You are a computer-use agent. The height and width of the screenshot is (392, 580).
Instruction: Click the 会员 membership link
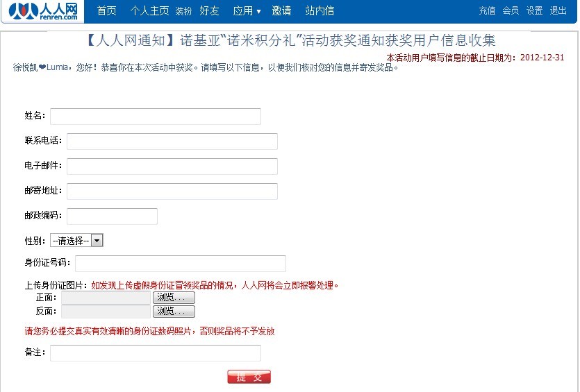click(511, 10)
